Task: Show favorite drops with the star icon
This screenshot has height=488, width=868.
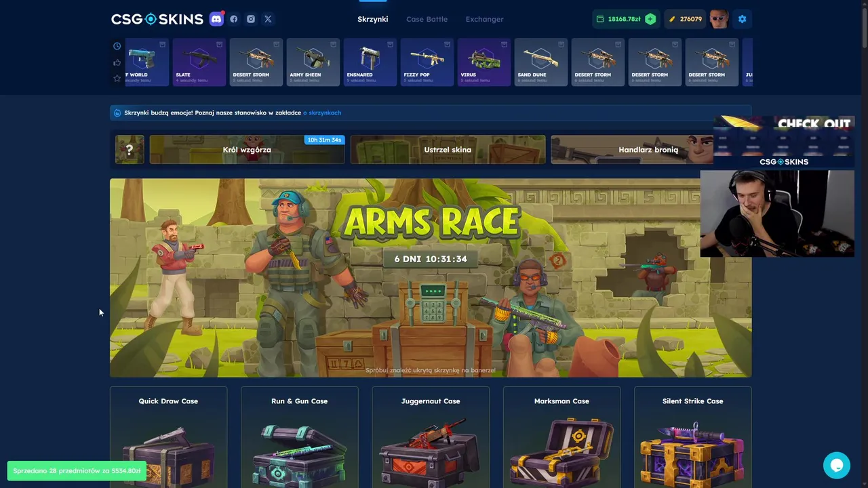Action: [117, 79]
